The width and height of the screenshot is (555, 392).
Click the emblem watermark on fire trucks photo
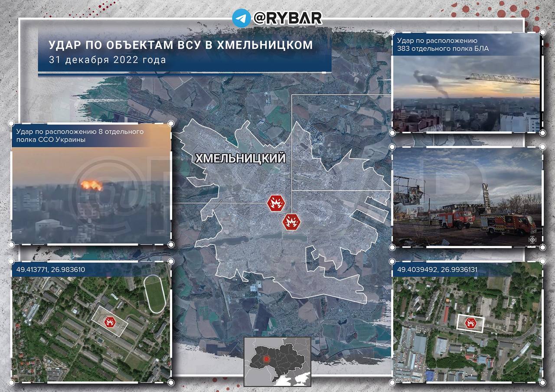[x=532, y=239]
